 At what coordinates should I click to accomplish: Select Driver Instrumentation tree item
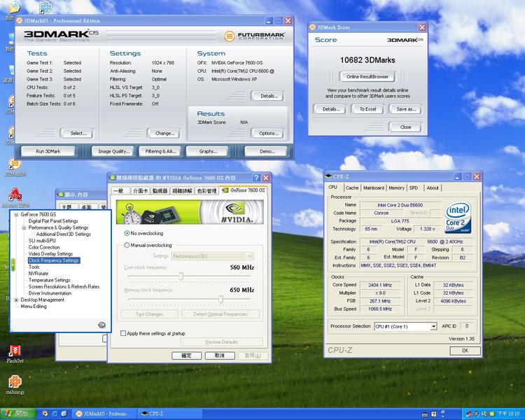(50, 293)
